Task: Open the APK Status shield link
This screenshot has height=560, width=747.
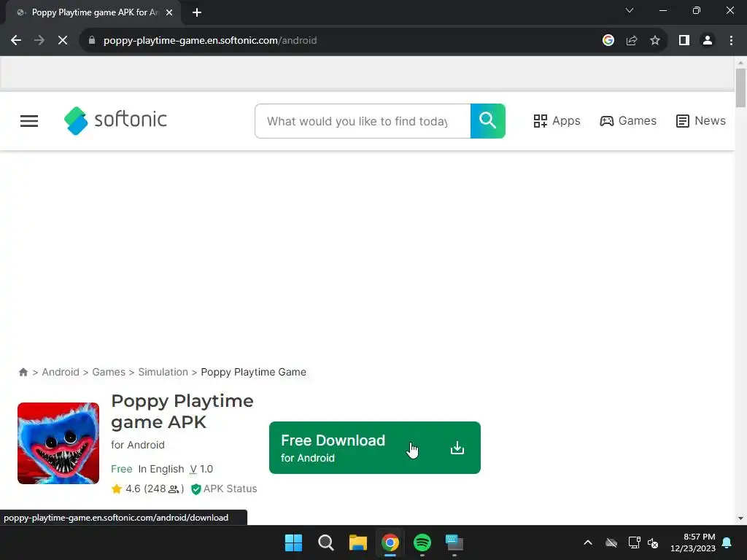Action: point(223,489)
